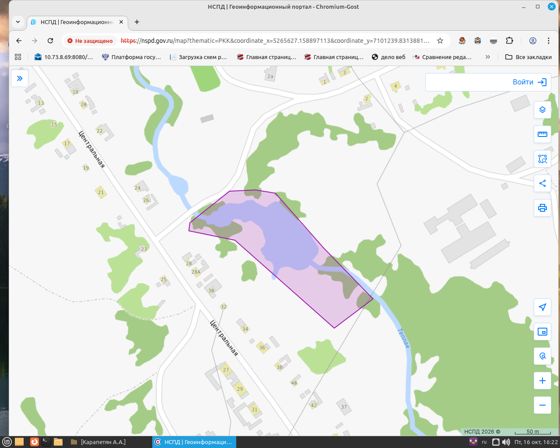Expand the left sidebar with double chevron
Screen dimensions: 560x448
point(20,78)
